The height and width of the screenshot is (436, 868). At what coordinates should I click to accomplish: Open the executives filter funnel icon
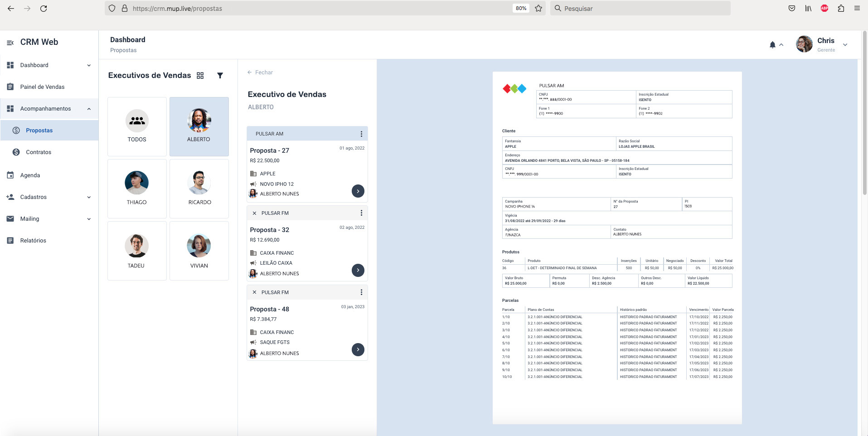click(220, 76)
